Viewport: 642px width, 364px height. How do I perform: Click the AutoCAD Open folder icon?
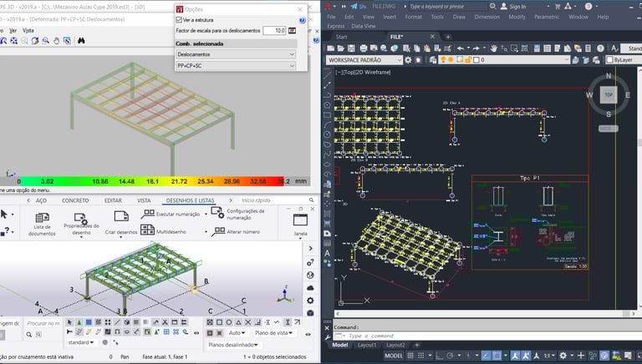click(x=341, y=48)
